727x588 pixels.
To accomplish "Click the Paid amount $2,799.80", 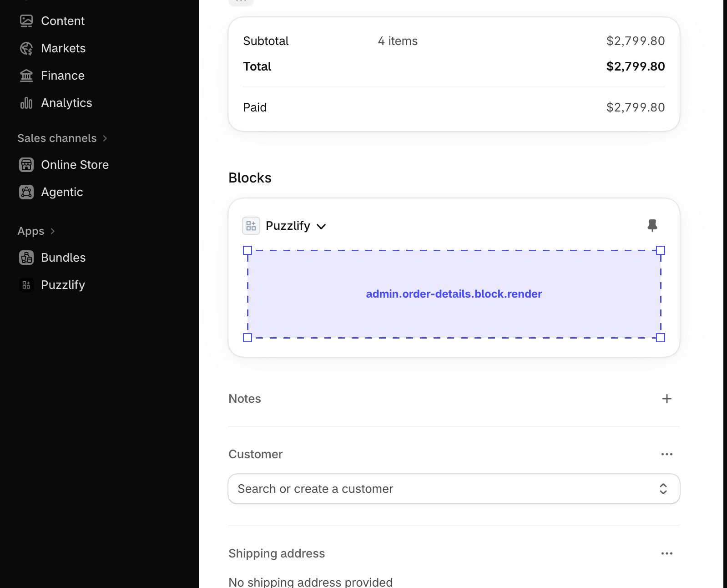I will 636,107.
